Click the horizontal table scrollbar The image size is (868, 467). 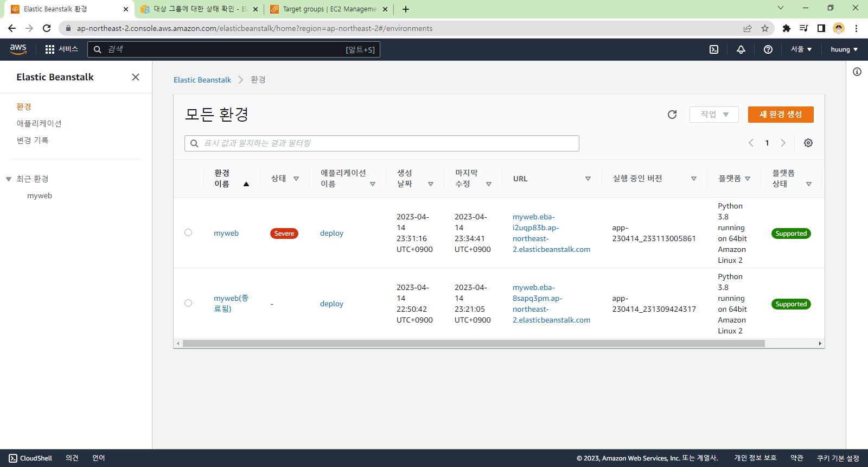tap(474, 344)
